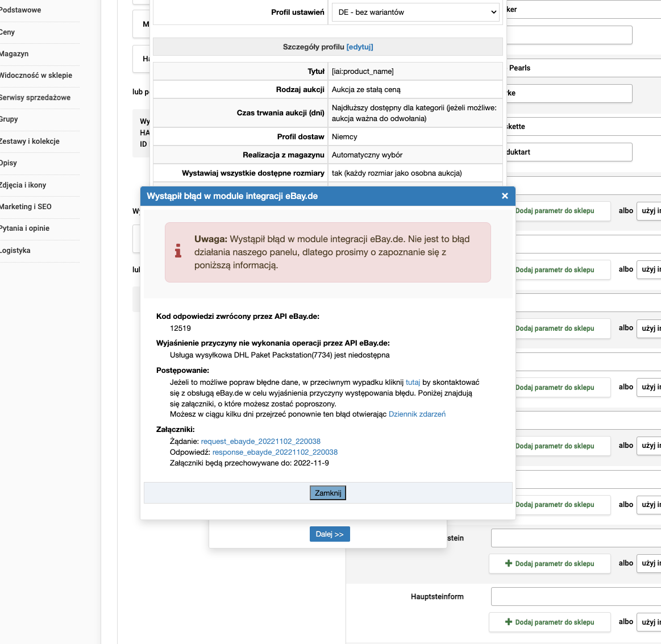Click the Automatyczny wybór warehouse value

(367, 155)
